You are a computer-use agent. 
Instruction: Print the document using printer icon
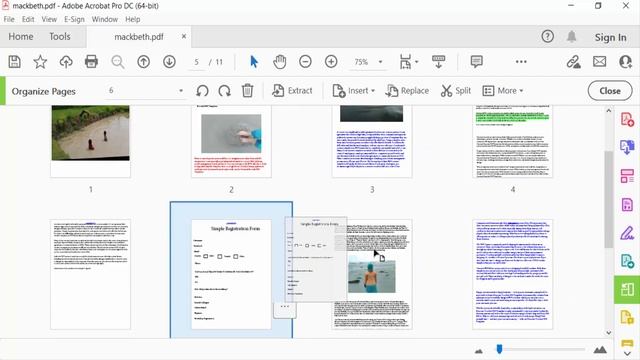click(x=91, y=62)
